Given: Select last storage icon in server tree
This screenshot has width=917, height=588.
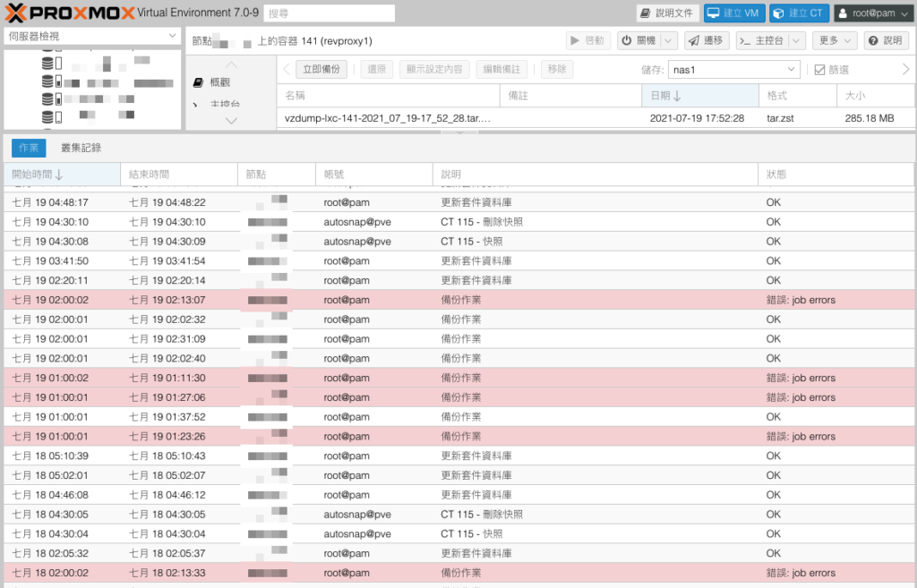Looking at the screenshot, I should coord(51,117).
